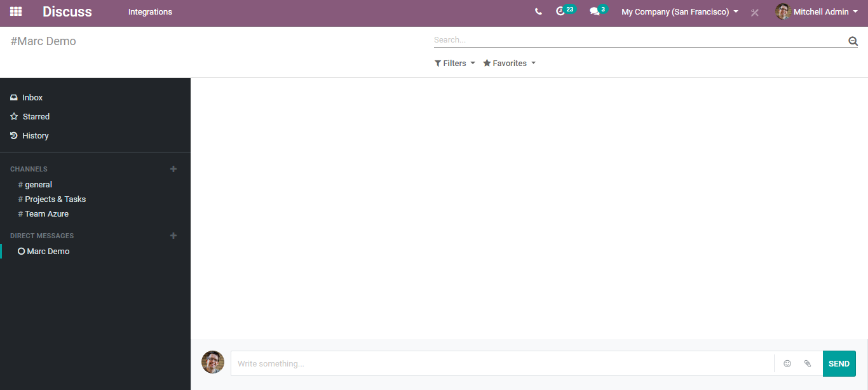Open the apps grid menu
Viewport: 868px width, 390px height.
point(16,11)
